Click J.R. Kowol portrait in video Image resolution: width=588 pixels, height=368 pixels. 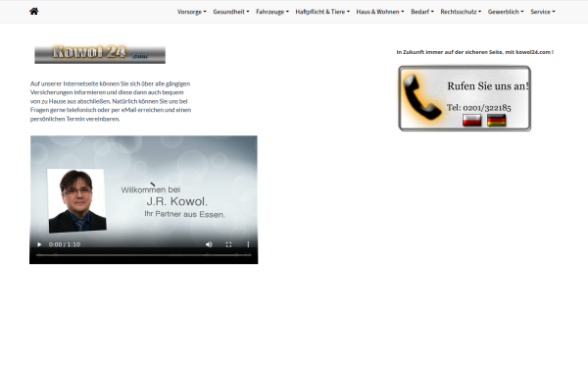[x=76, y=200]
